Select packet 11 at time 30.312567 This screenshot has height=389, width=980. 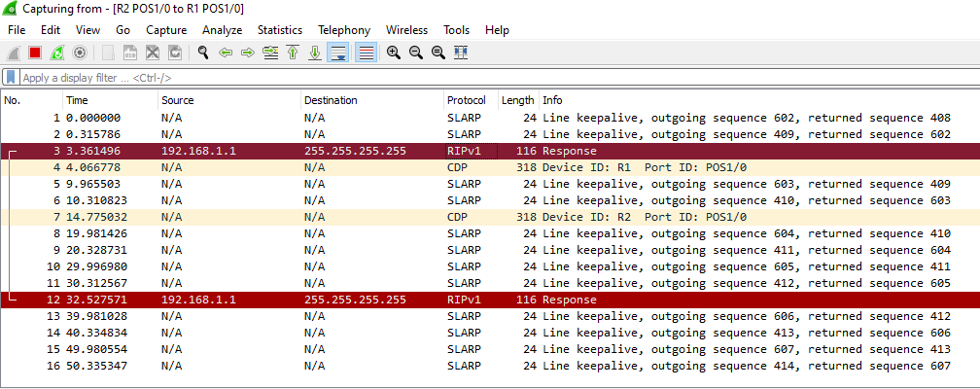coord(490,283)
